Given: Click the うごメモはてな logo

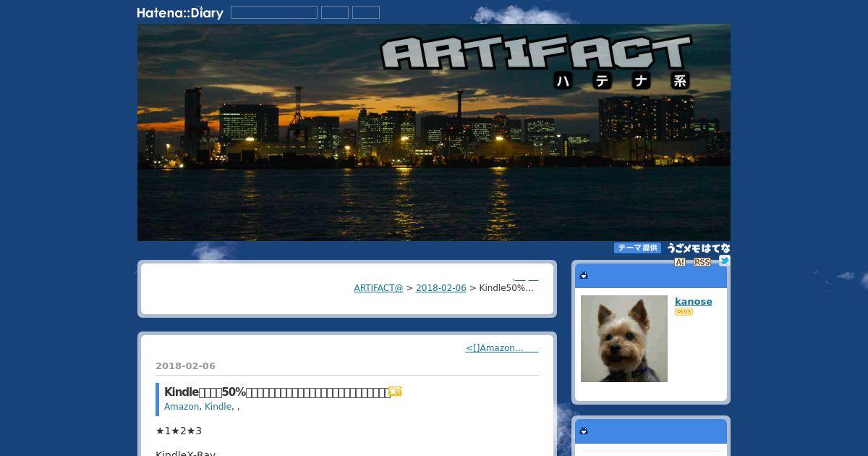Looking at the screenshot, I should pos(698,248).
